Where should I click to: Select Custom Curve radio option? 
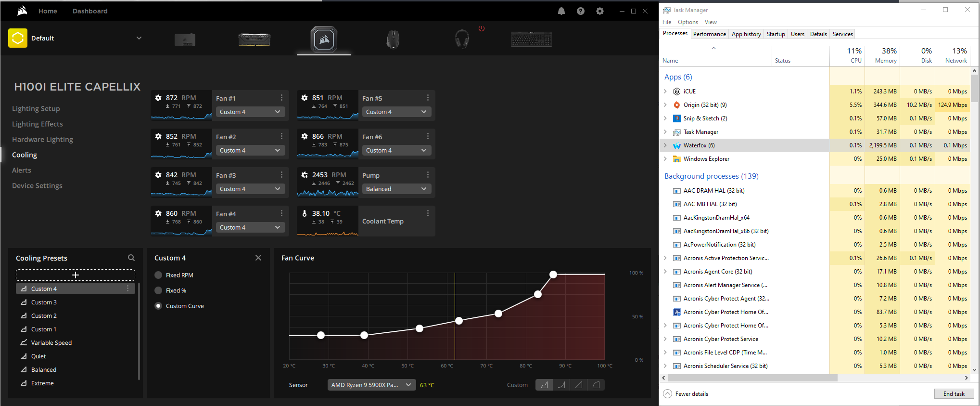coord(158,306)
